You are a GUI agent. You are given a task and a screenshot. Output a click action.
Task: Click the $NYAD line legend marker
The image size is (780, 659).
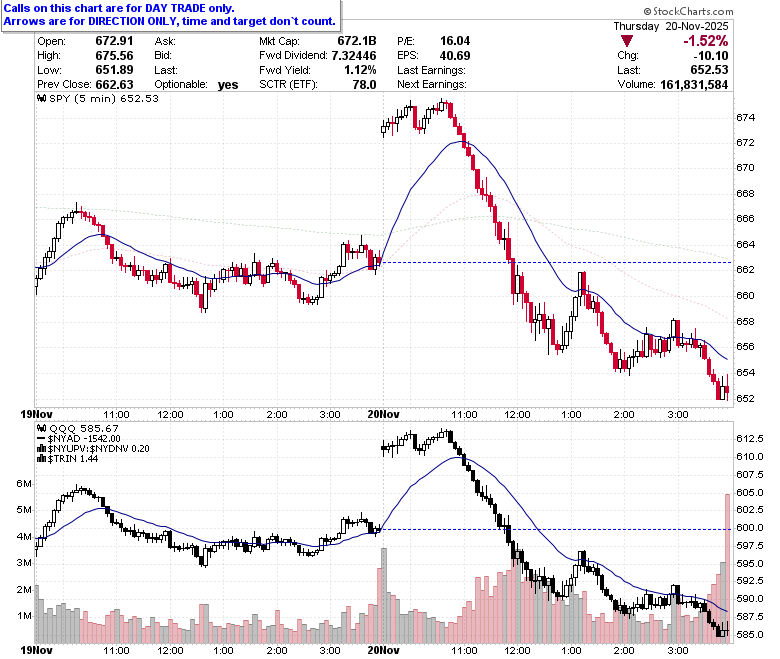tap(41, 439)
